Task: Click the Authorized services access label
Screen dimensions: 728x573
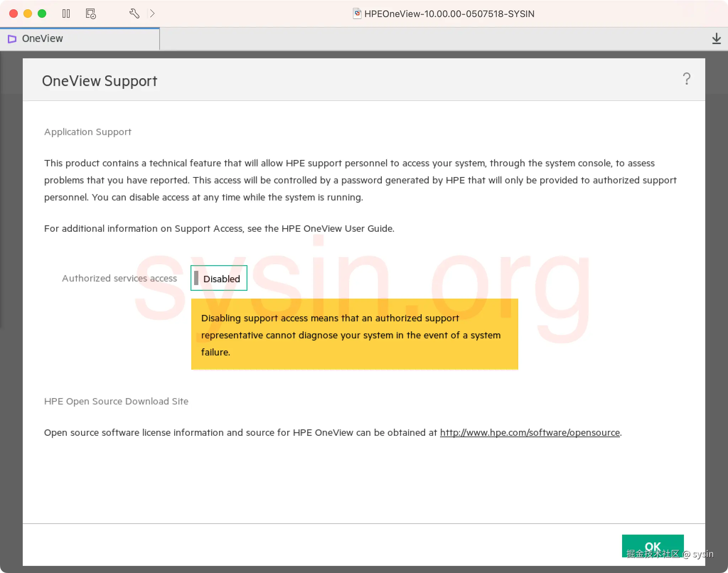Action: 119,278
